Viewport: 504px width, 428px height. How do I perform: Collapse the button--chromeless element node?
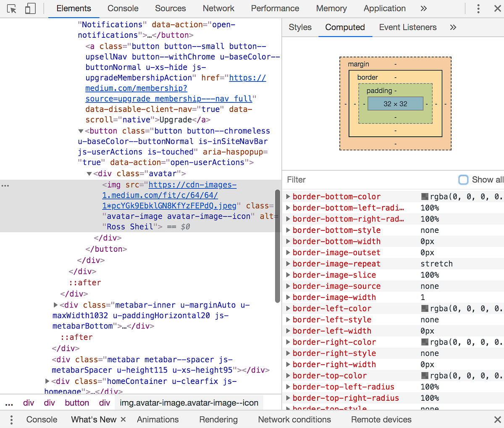pos(81,131)
